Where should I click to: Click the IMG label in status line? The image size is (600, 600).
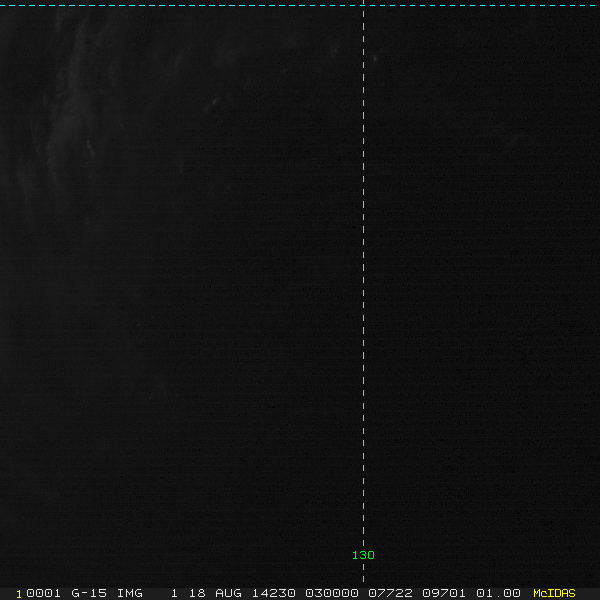(x=129, y=593)
